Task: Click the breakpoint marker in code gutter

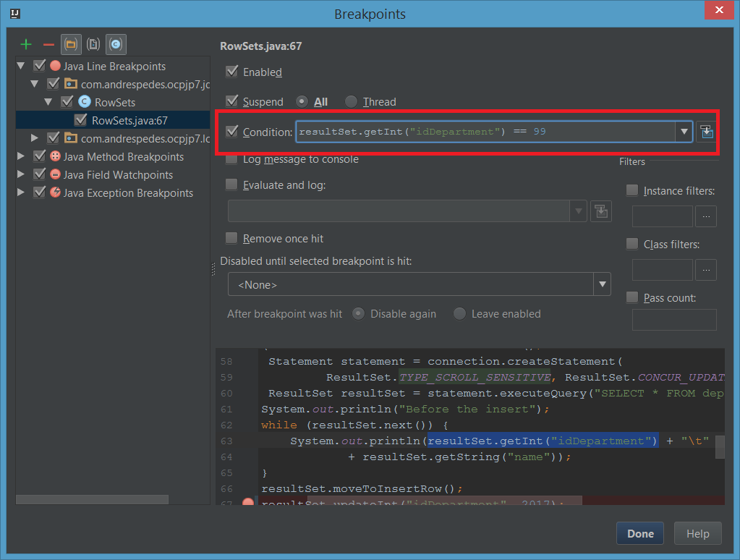Action: (x=248, y=503)
